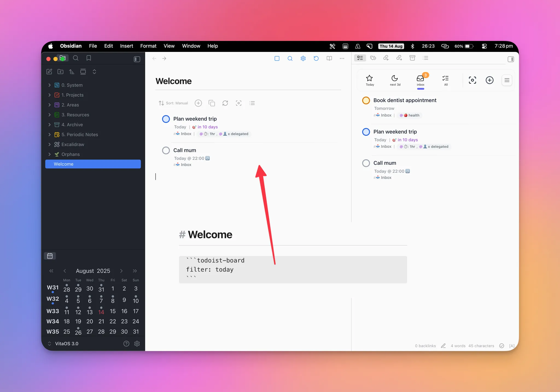
Task: Switch vault using VitaOS 3.0 selector
Action: [64, 344]
